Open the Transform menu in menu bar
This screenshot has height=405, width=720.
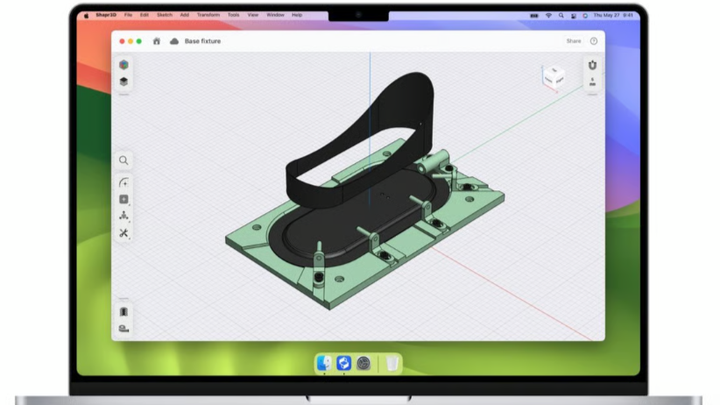[x=208, y=15]
